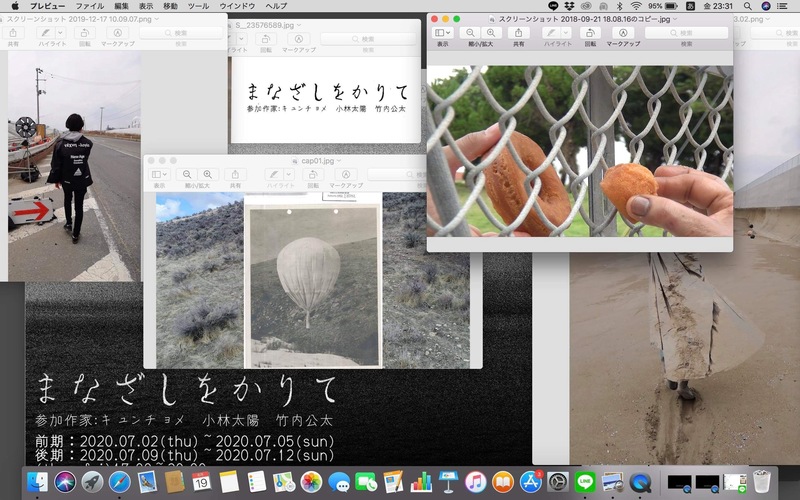Open highlight color dropdown in front 2018-09-21 window
The image size is (800, 500).
[x=565, y=33]
